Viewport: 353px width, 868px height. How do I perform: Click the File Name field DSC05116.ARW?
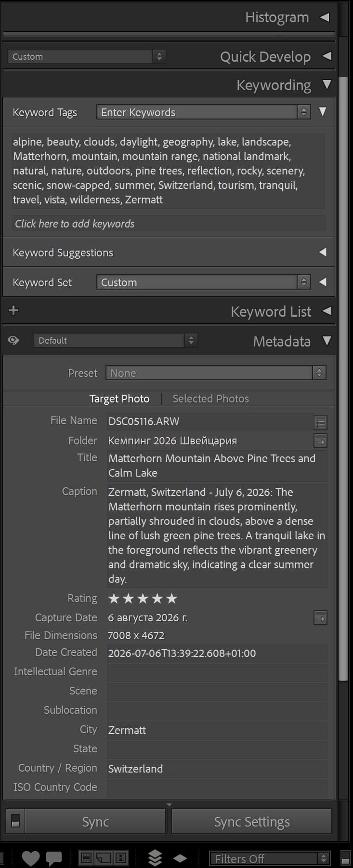coord(209,422)
